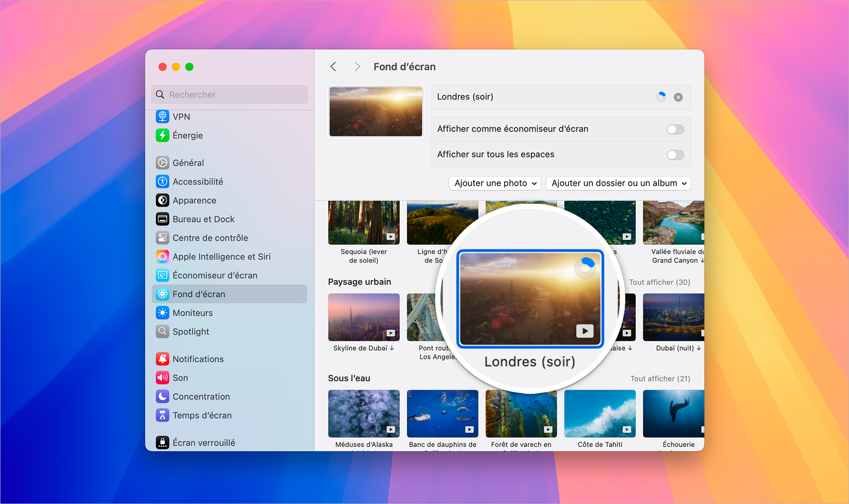Open the Ajouter une photo dropdown
The width and height of the screenshot is (849, 504).
pyautogui.click(x=494, y=183)
